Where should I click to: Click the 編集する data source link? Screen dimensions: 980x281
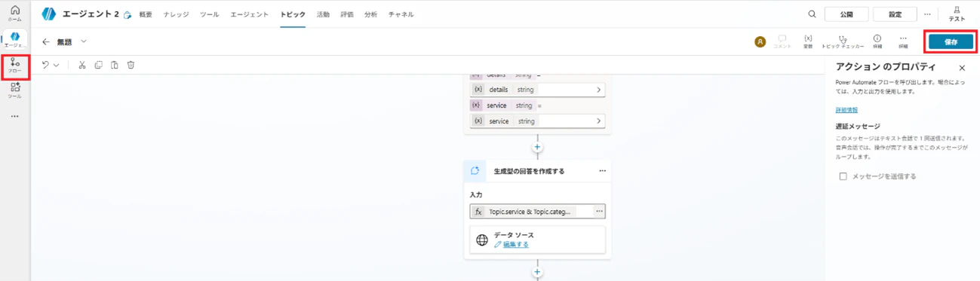[x=516, y=245]
